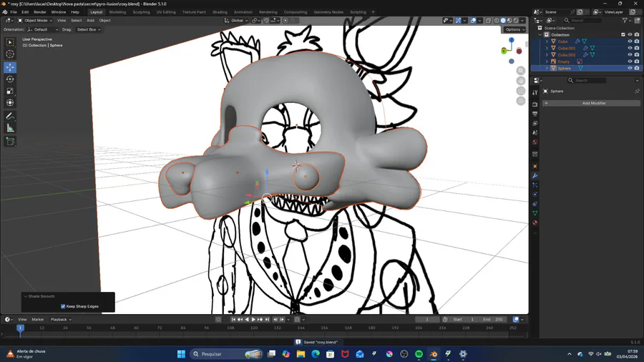This screenshot has height=362, width=644.
Task: Open the File menu
Action: pyautogui.click(x=14, y=12)
